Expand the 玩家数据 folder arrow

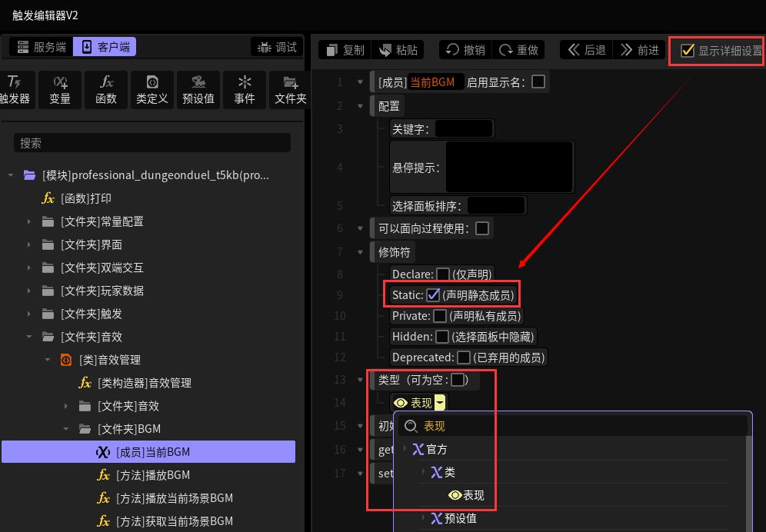pos(28,291)
